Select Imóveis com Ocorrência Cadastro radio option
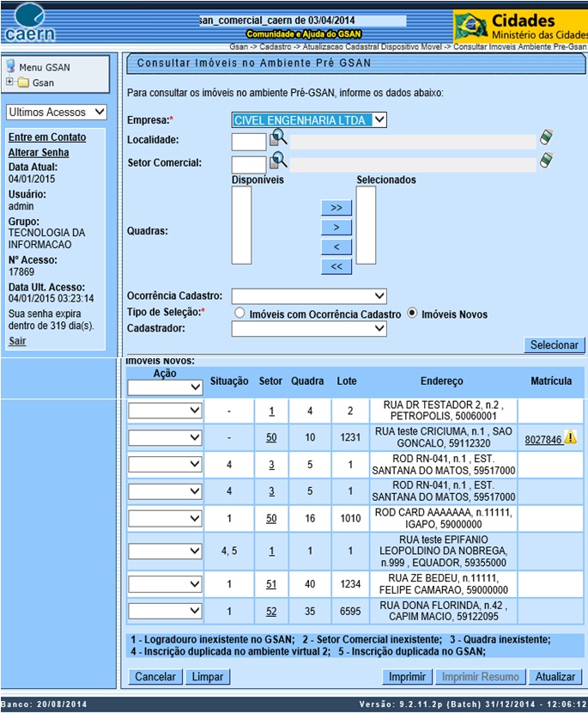Viewport: 588px width, 713px height. [240, 314]
